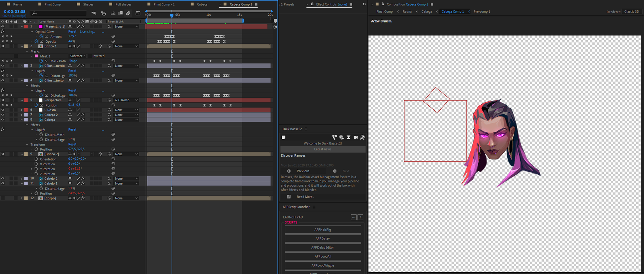Click the launch pad collapse dashes icon

click(354, 217)
